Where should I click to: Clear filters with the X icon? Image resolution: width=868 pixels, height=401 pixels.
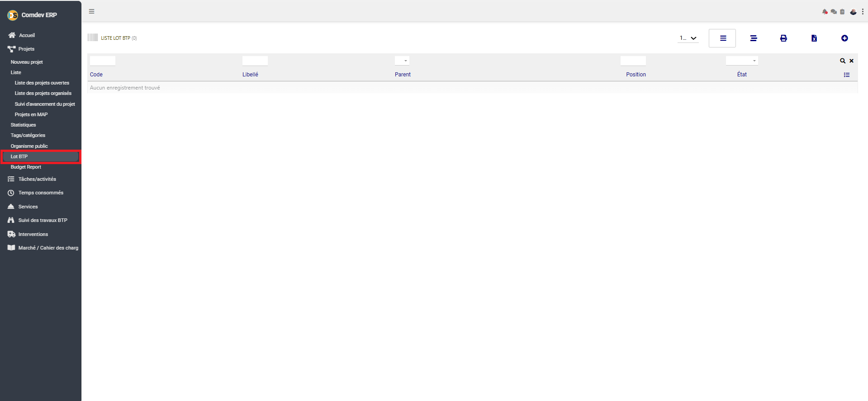[x=851, y=61]
